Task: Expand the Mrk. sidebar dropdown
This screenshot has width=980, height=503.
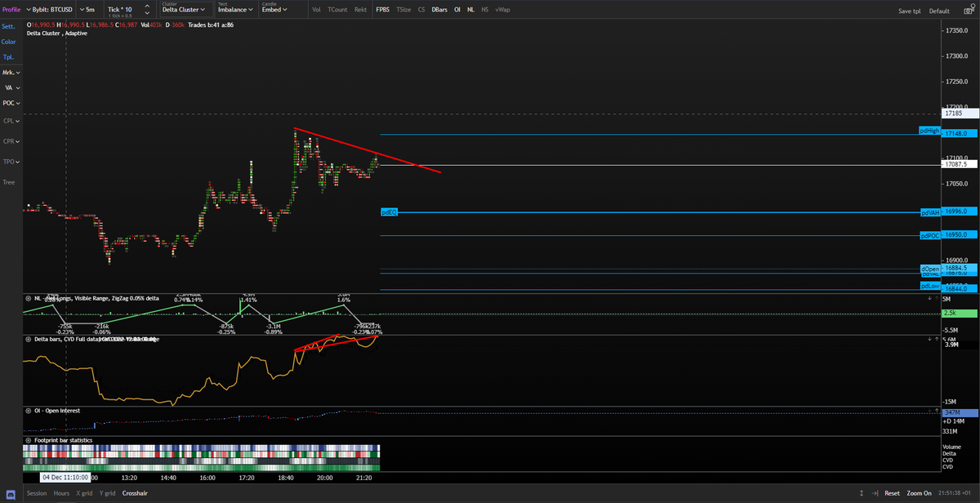Action: click(x=11, y=73)
